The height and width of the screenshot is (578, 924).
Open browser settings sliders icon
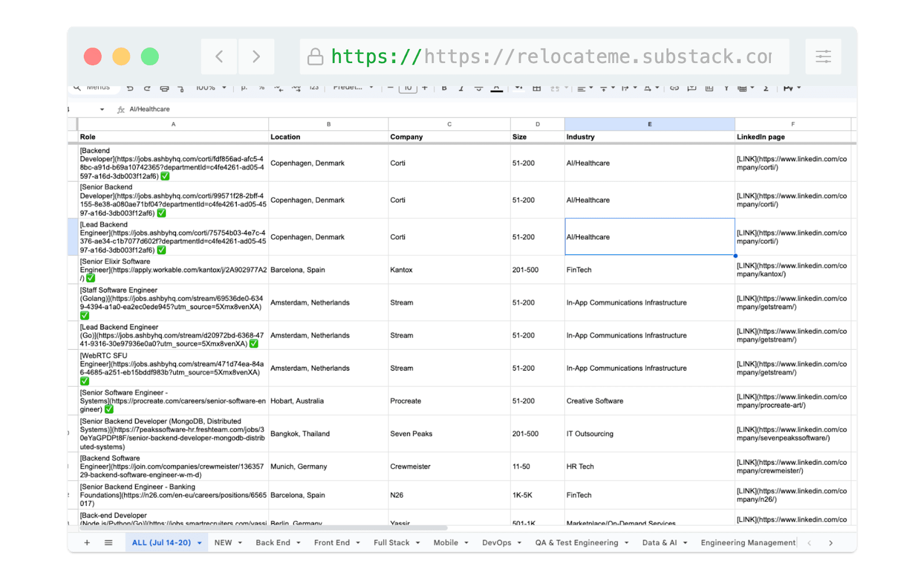[824, 57]
